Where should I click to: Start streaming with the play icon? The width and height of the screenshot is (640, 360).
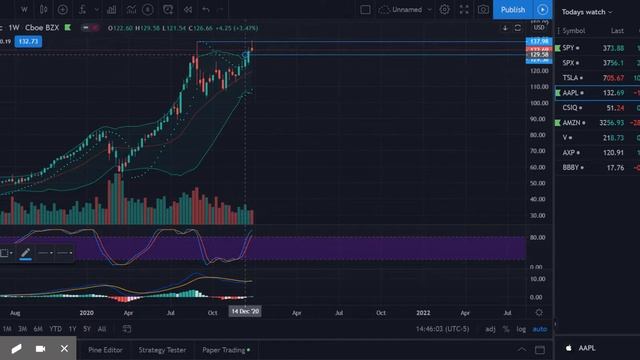tap(542, 9)
